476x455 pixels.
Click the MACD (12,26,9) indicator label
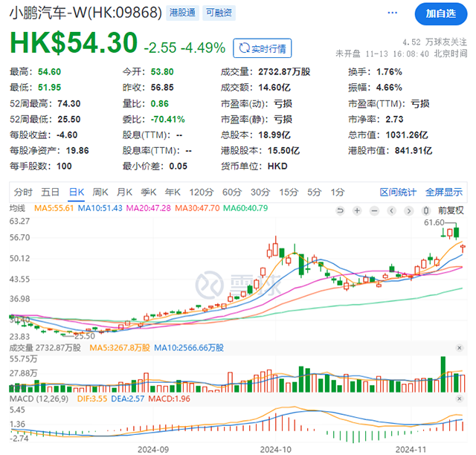pos(39,398)
